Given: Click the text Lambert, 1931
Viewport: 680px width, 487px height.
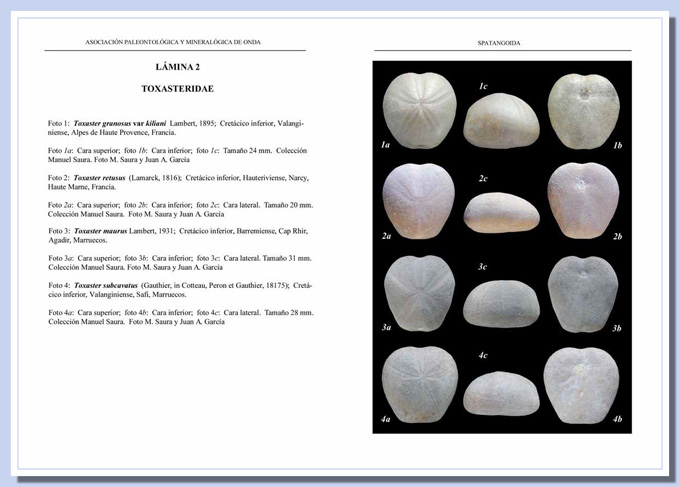Looking at the screenshot, I should tap(152, 231).
